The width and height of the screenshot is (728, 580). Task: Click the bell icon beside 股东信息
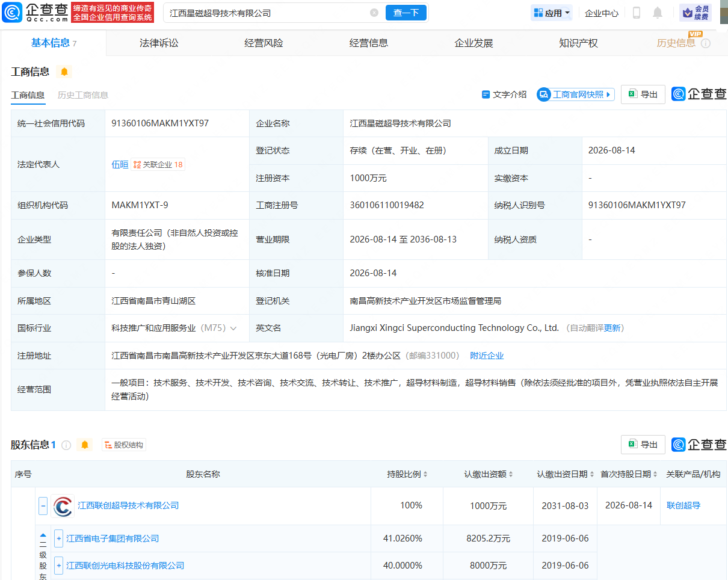click(85, 445)
